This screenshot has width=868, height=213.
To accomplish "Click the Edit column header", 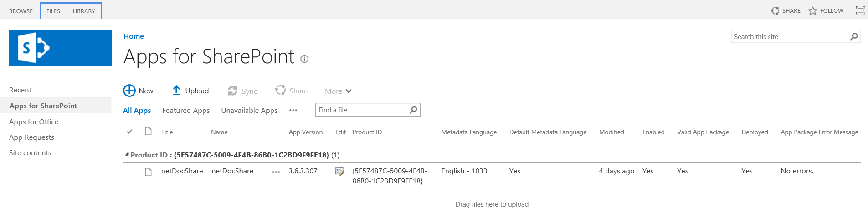I will coord(340,132).
